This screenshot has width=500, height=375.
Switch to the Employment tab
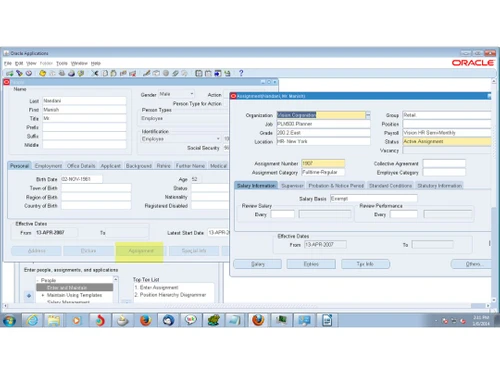(x=48, y=166)
